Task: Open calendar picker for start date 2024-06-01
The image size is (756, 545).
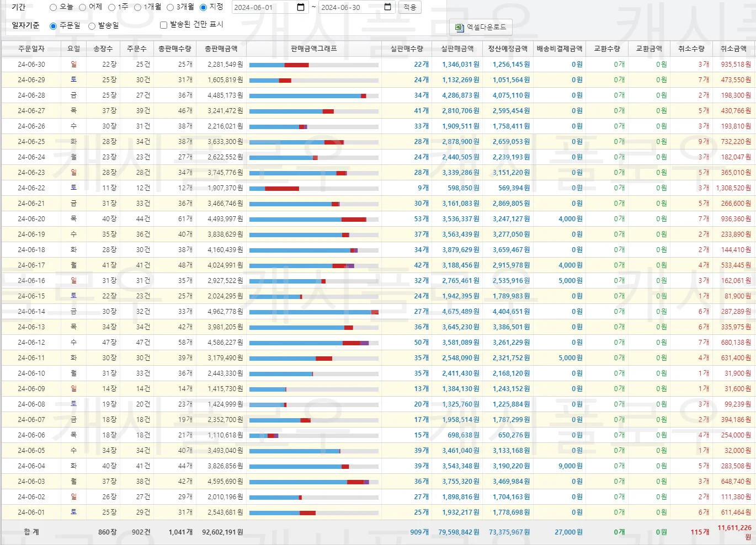Action: pyautogui.click(x=301, y=7)
